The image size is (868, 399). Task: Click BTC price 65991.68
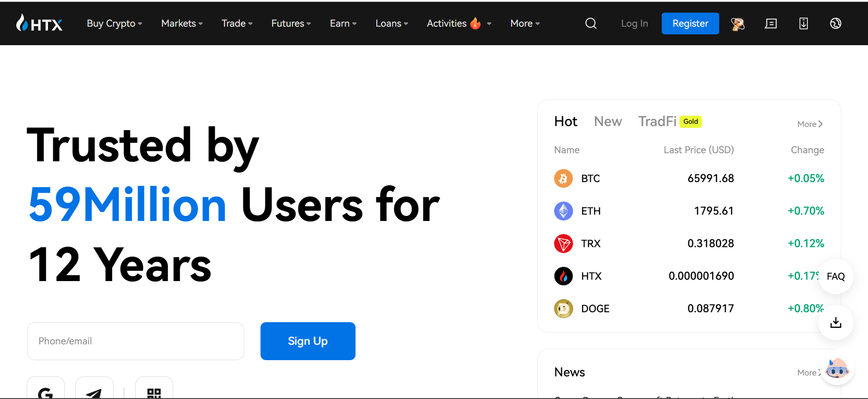click(711, 178)
